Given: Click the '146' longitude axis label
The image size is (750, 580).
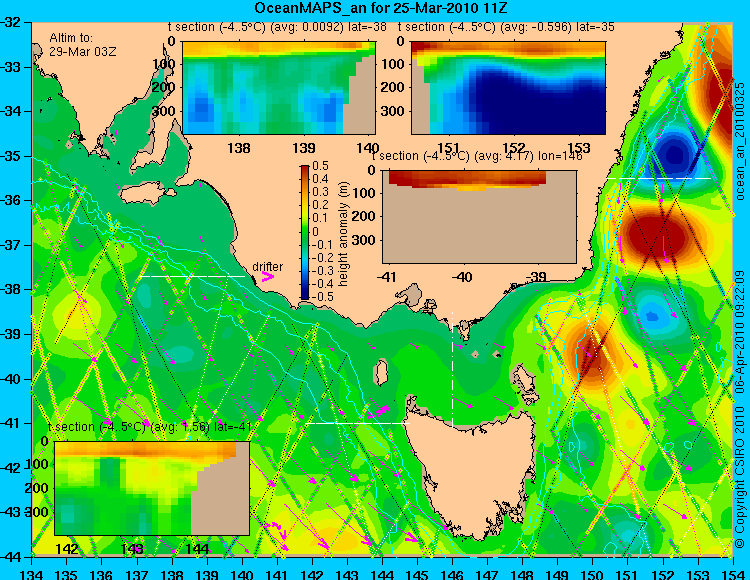Looking at the screenshot, I should tap(452, 574).
